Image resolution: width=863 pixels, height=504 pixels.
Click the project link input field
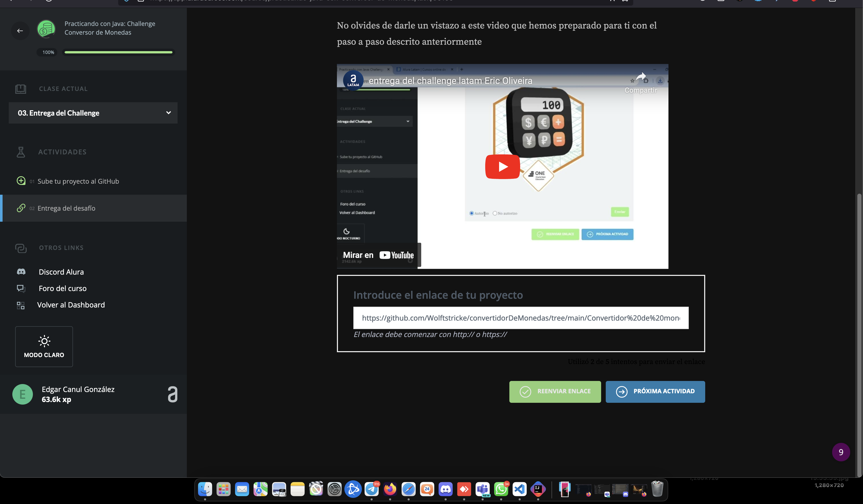(x=521, y=318)
